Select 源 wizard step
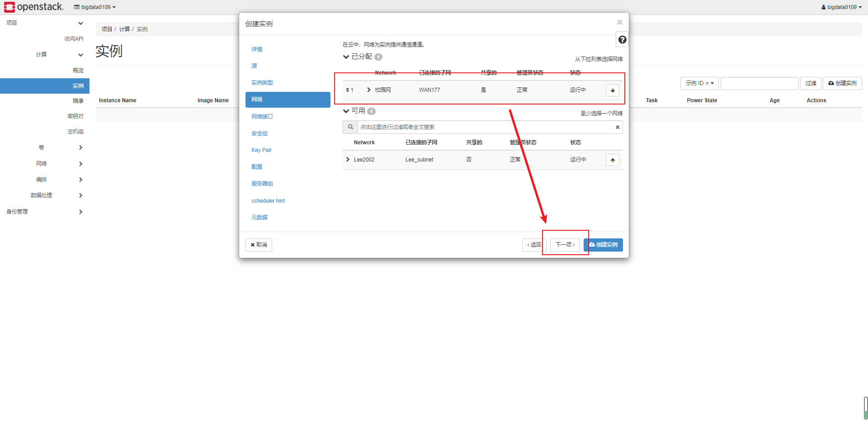 [288, 66]
